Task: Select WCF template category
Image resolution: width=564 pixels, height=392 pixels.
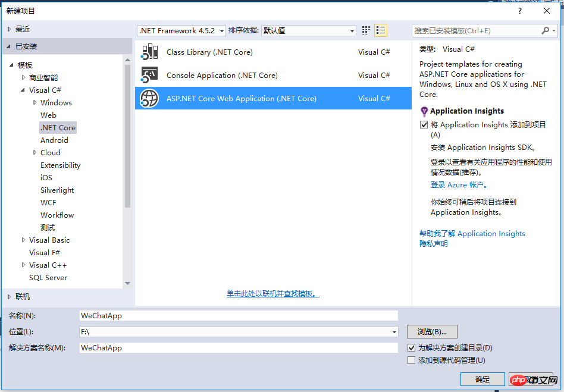Action: (48, 202)
